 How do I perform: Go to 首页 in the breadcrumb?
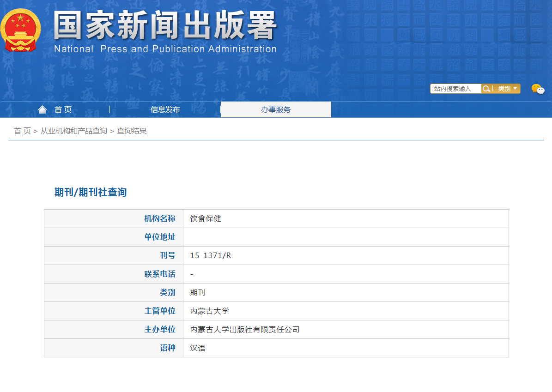click(x=22, y=131)
